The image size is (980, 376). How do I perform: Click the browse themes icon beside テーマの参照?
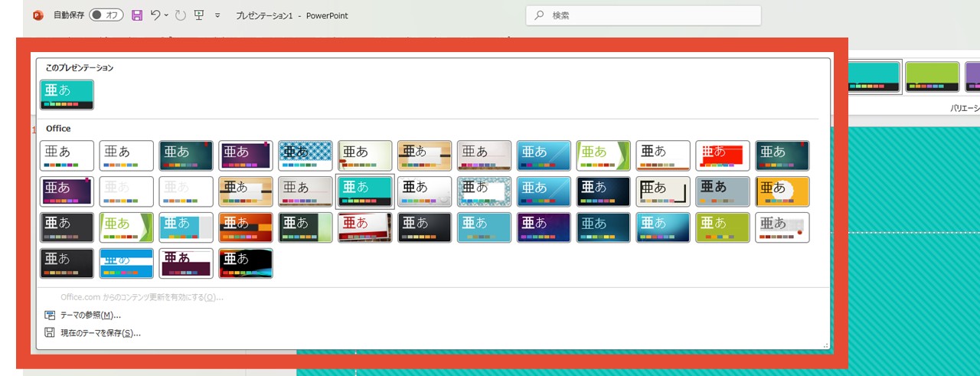coord(50,315)
